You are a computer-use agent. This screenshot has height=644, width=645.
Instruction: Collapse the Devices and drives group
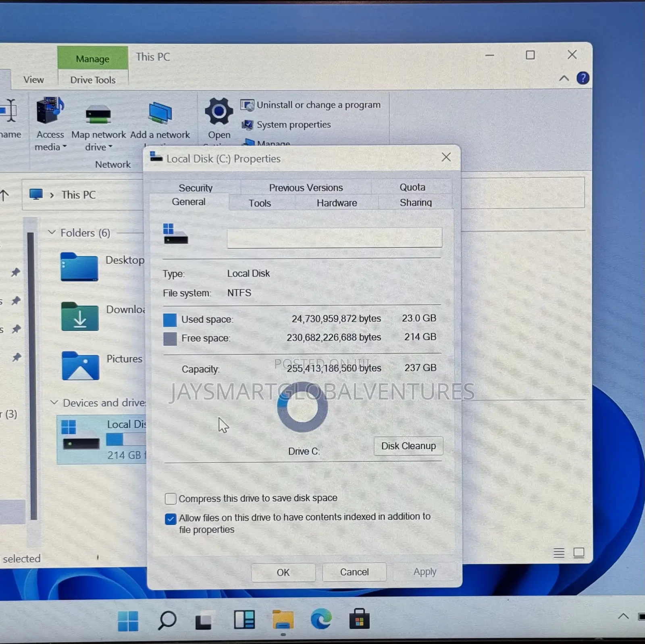pyautogui.click(x=54, y=402)
